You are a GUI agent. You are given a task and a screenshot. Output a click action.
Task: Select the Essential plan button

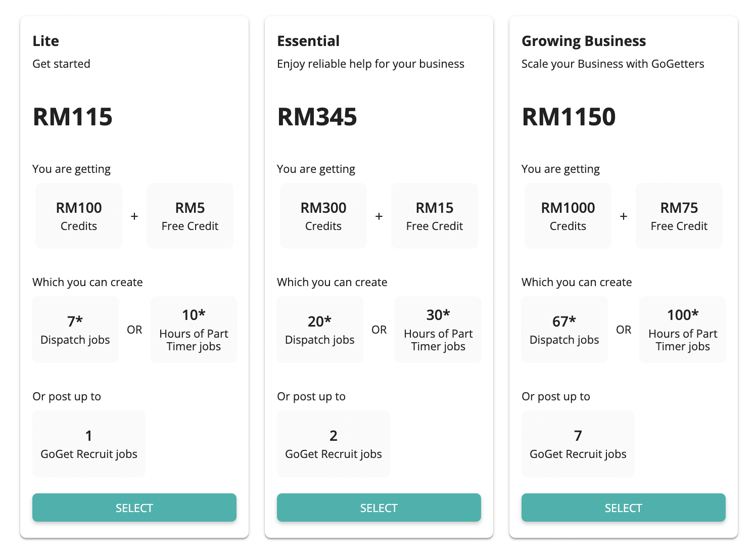point(379,507)
